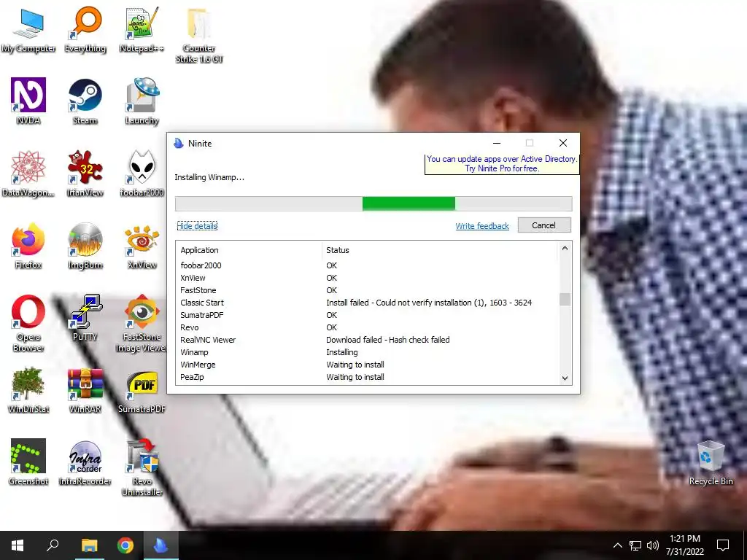This screenshot has width=747, height=560.
Task: Open the taskbar clock and date
Action: tap(684, 545)
